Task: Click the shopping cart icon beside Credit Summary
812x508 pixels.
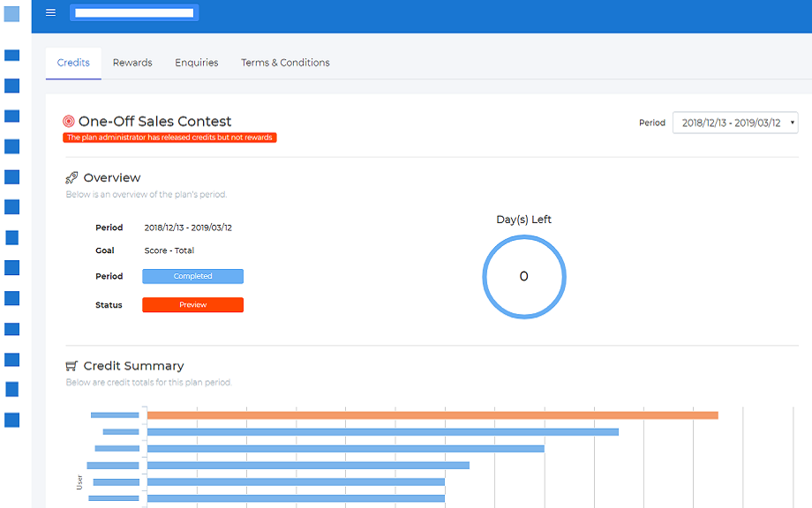Action: (x=71, y=365)
